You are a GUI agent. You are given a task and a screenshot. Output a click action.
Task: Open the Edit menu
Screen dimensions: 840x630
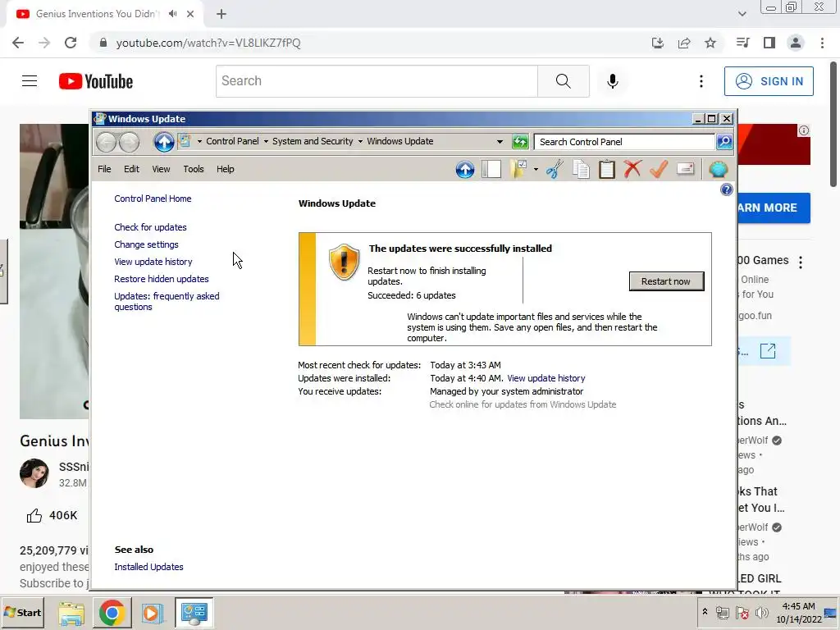(131, 169)
